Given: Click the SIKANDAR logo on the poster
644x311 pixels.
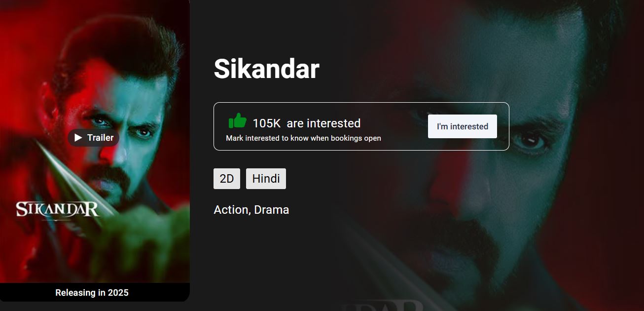Looking at the screenshot, I should tap(58, 209).
